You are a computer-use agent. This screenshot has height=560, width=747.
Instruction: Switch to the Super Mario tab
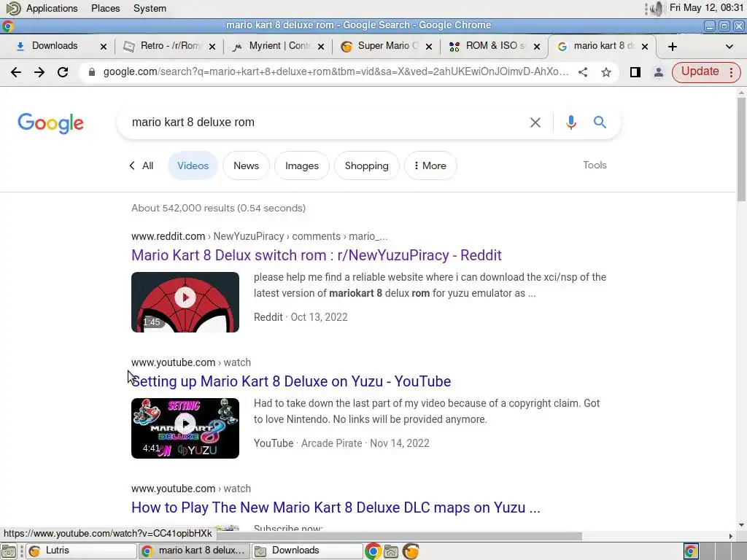(387, 46)
